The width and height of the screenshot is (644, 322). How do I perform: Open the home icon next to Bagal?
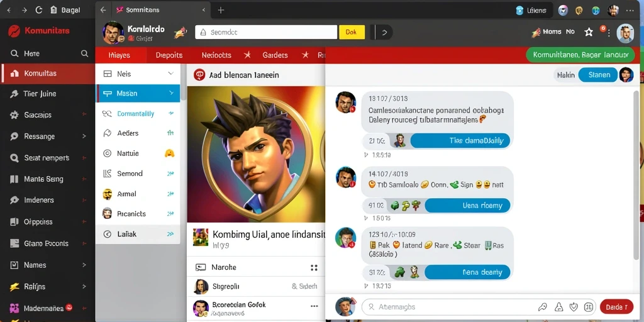click(x=54, y=10)
